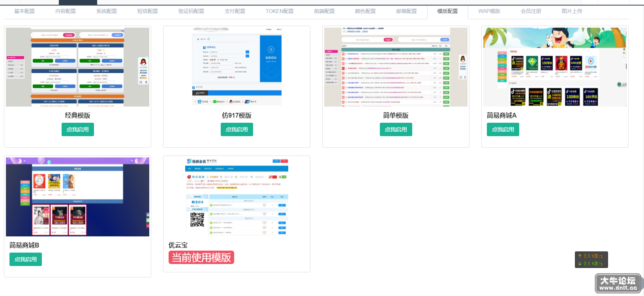View the 经典模版 preview thumbnail
The width and height of the screenshot is (644, 296).
[x=78, y=67]
